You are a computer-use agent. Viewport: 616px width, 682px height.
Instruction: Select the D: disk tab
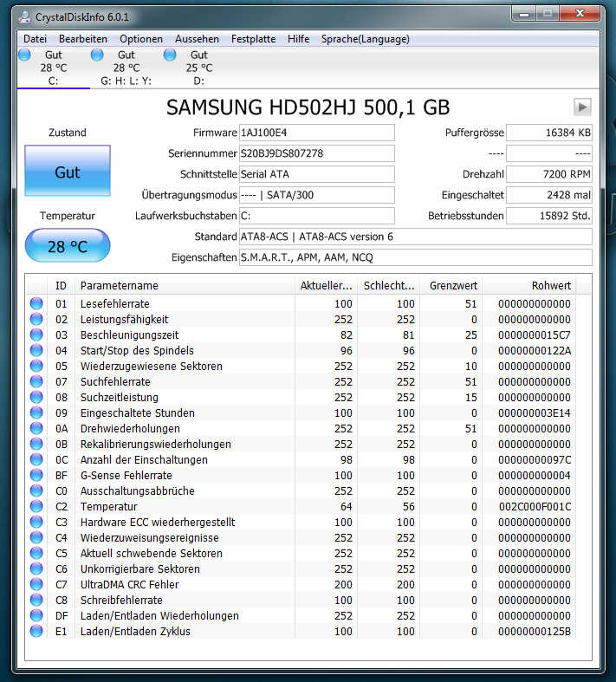coord(198,68)
